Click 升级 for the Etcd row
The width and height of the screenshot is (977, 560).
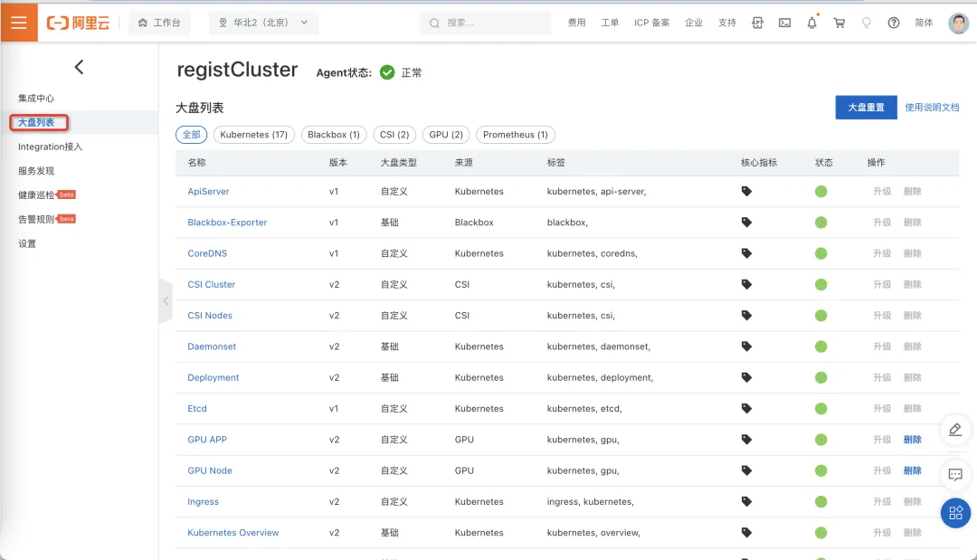click(882, 409)
